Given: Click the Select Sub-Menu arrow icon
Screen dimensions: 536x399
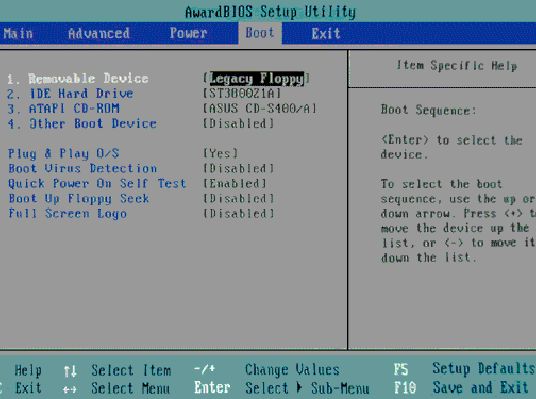Looking at the screenshot, I should [x=299, y=388].
